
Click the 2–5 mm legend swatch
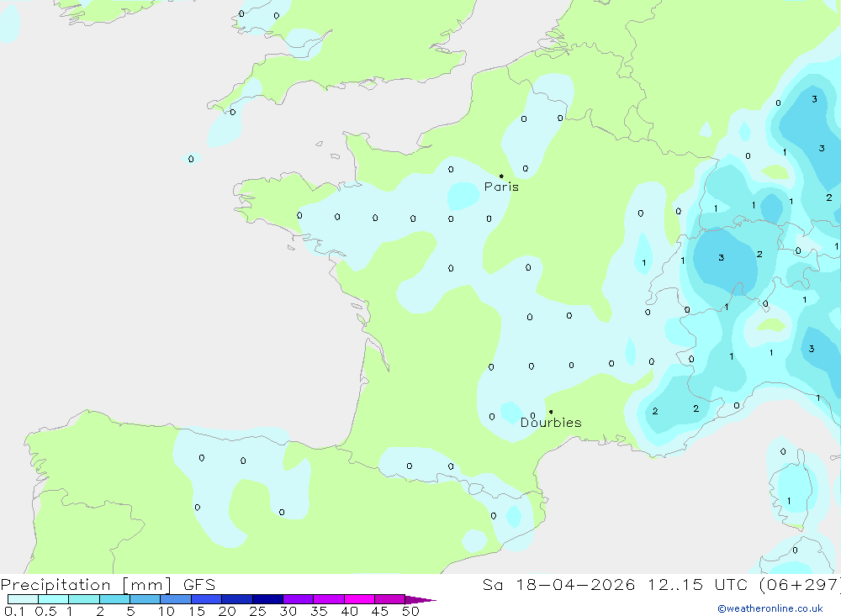pyautogui.click(x=114, y=599)
